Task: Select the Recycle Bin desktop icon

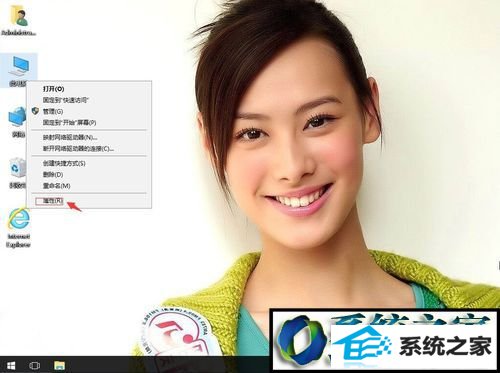Action: tap(17, 173)
